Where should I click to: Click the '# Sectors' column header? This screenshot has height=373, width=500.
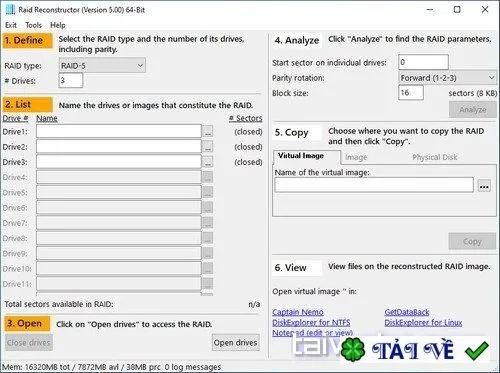tap(246, 118)
